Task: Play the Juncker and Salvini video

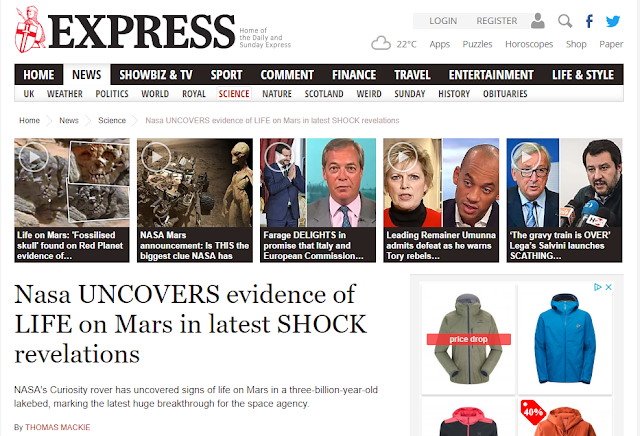Action: pyautogui.click(x=526, y=157)
